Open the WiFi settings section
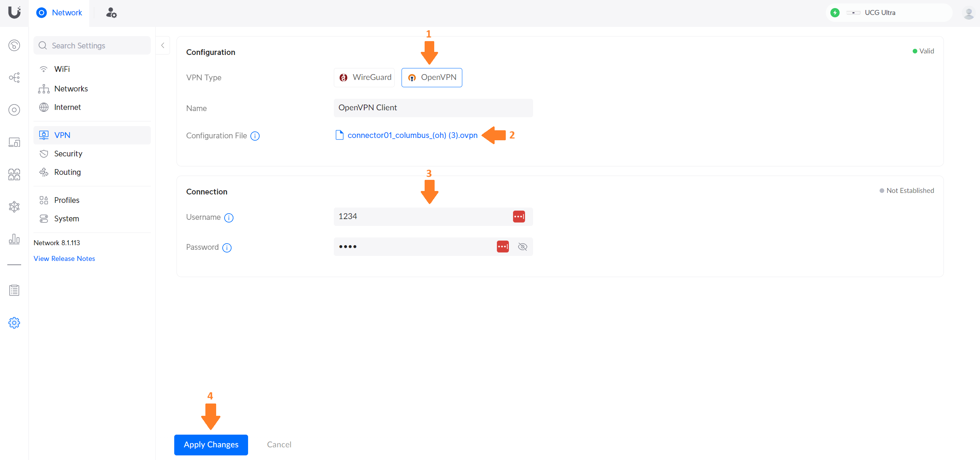The height and width of the screenshot is (460, 980). [92, 69]
